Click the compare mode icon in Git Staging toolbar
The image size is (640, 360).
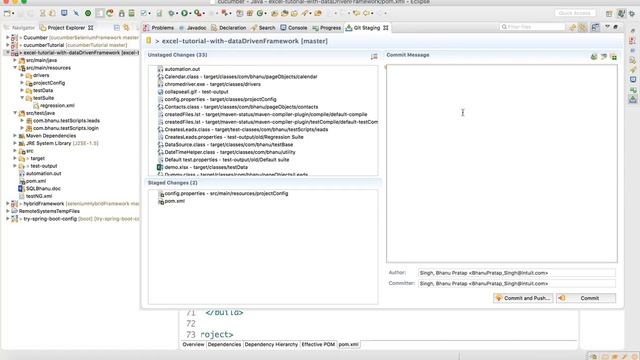[596, 27]
